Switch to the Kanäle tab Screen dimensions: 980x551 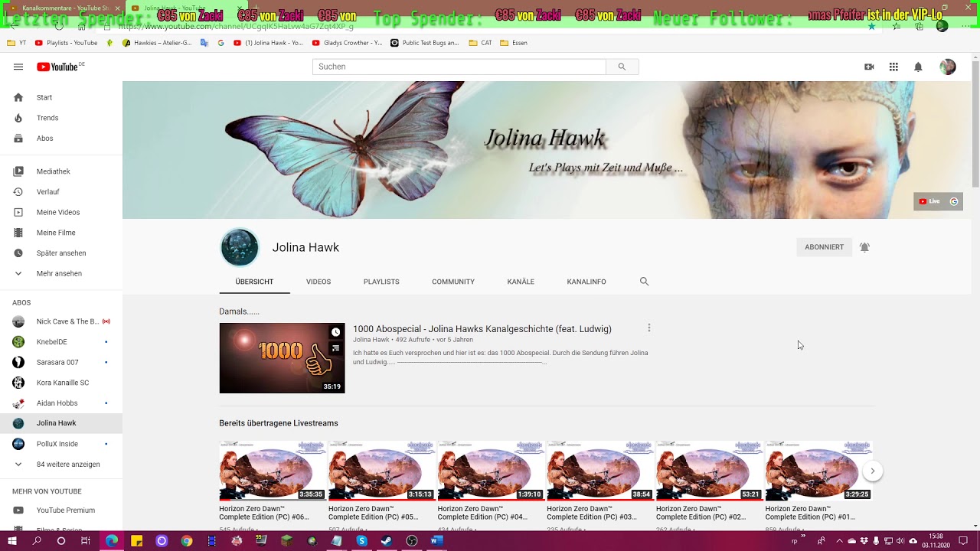point(521,282)
